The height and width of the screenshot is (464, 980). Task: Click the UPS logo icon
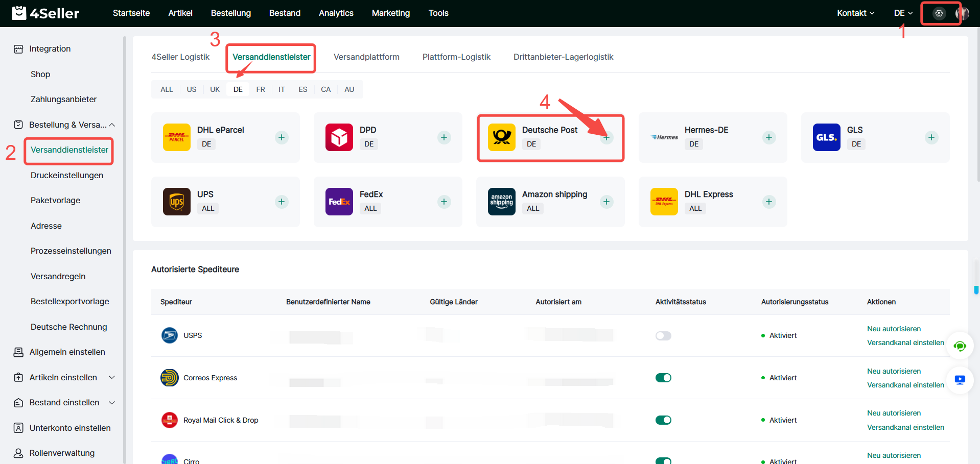pos(176,202)
